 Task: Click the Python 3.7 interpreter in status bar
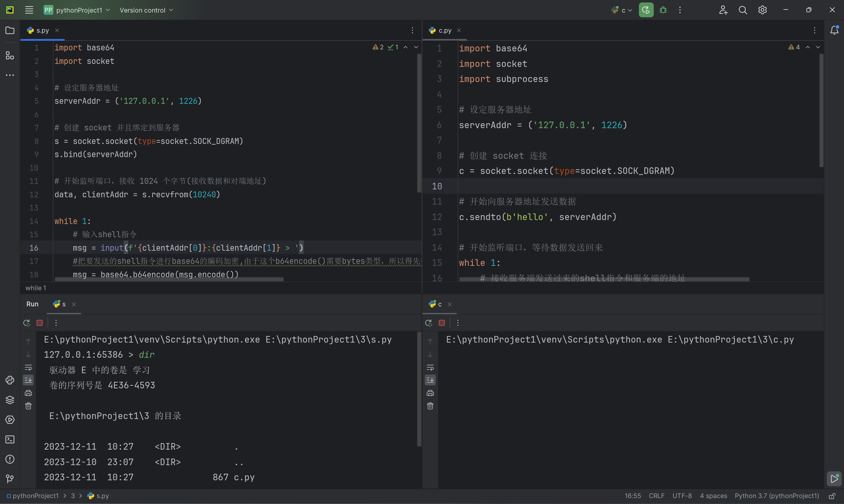pos(777,496)
